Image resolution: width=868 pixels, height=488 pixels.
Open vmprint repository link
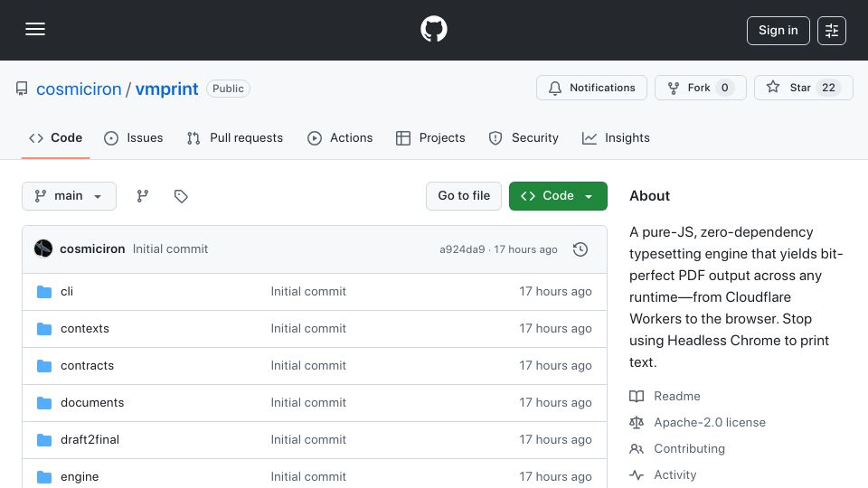click(166, 89)
